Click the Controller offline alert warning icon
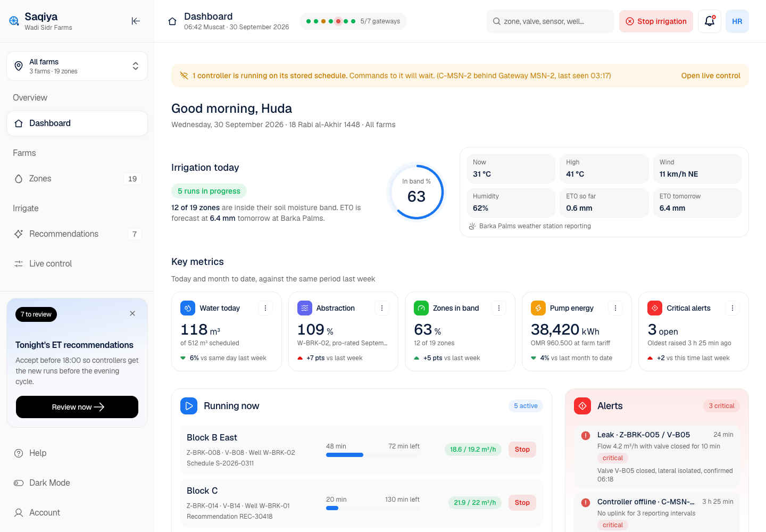Image resolution: width=766 pixels, height=532 pixels. point(586,503)
